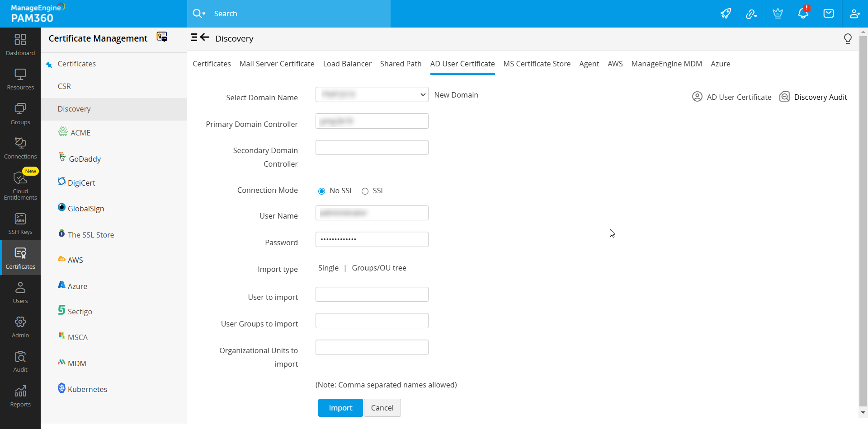Expand the Select Domain Name dropdown

click(372, 94)
